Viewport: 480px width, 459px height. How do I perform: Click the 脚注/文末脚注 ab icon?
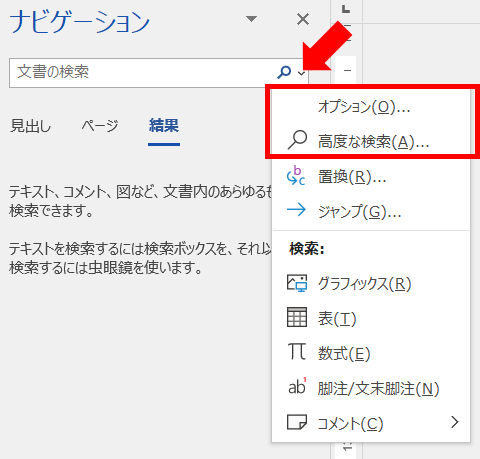point(297,386)
